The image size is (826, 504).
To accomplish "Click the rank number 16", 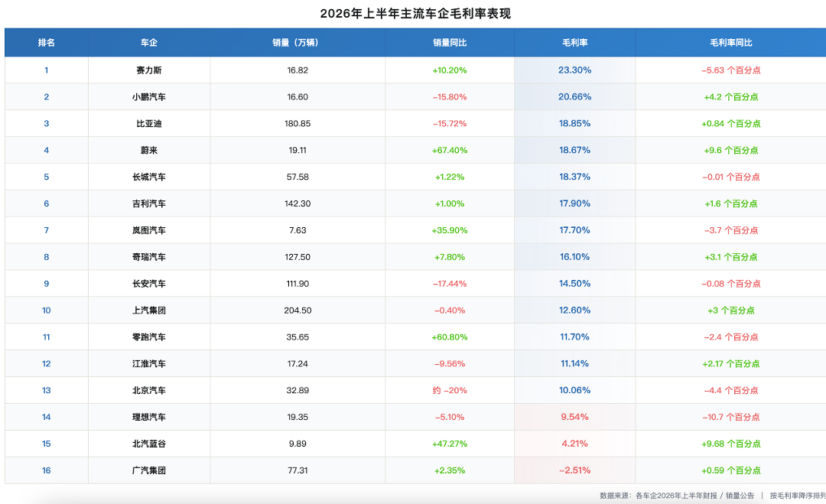I will point(47,470).
